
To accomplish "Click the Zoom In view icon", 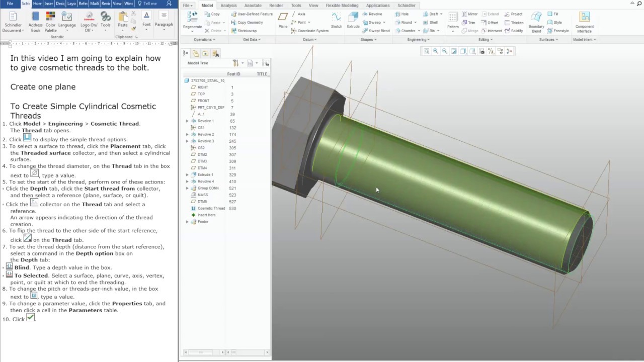I will tap(436, 51).
